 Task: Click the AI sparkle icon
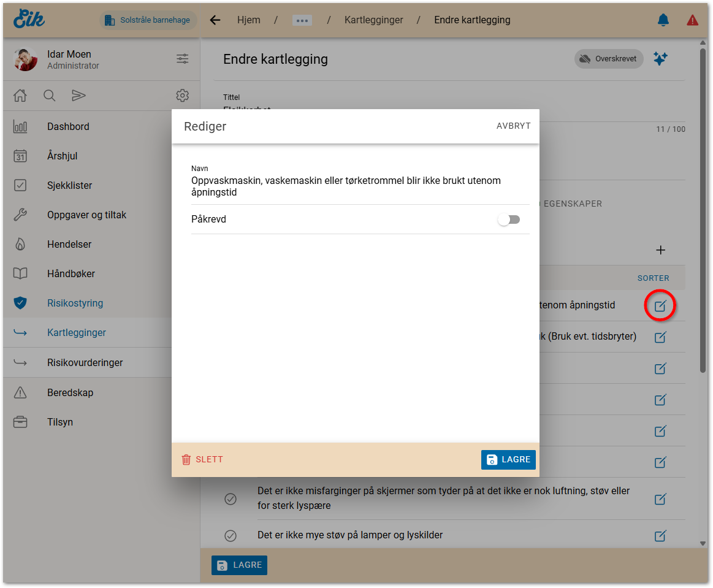(x=660, y=59)
